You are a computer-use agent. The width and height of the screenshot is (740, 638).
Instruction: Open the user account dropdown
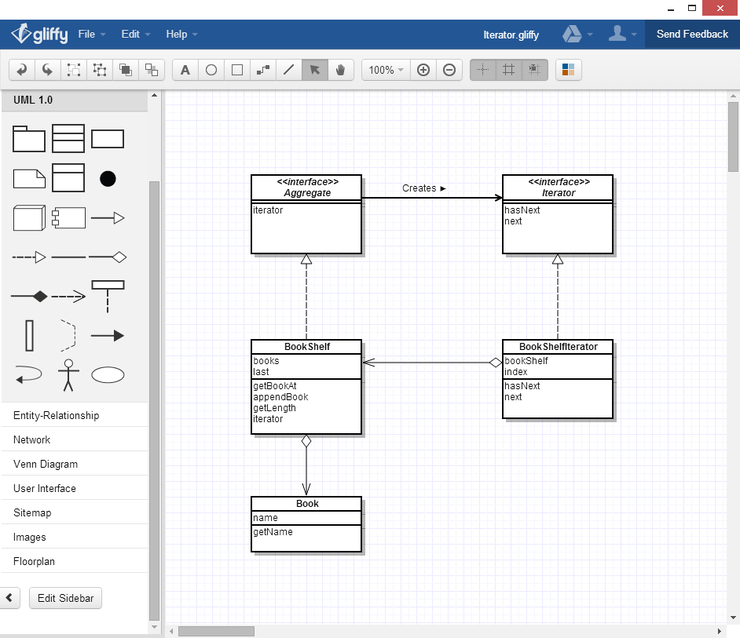(x=622, y=34)
